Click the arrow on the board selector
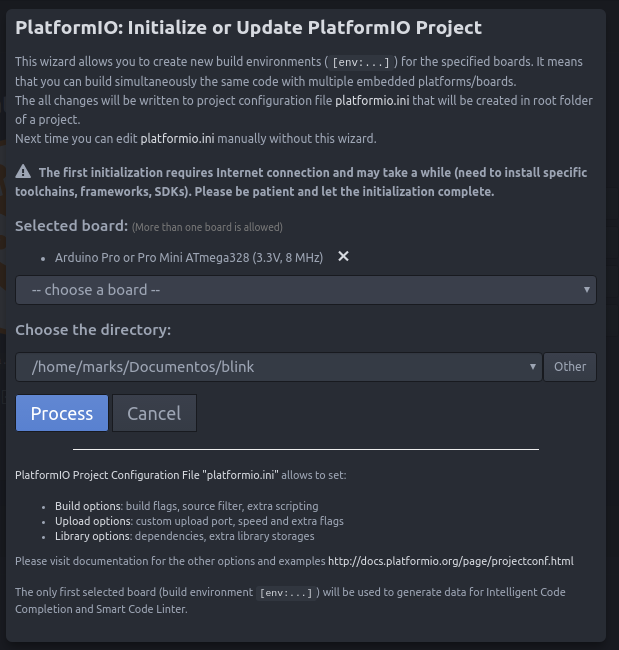 point(587,290)
